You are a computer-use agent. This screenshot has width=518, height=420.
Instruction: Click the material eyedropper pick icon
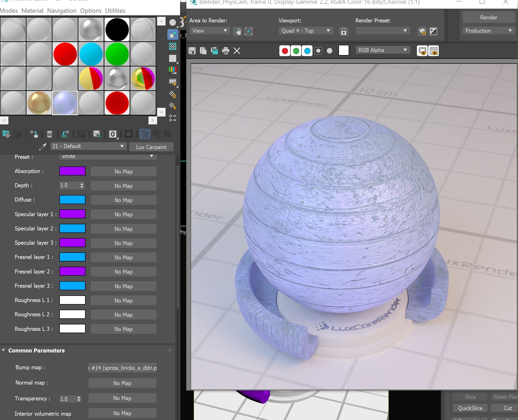(x=43, y=147)
